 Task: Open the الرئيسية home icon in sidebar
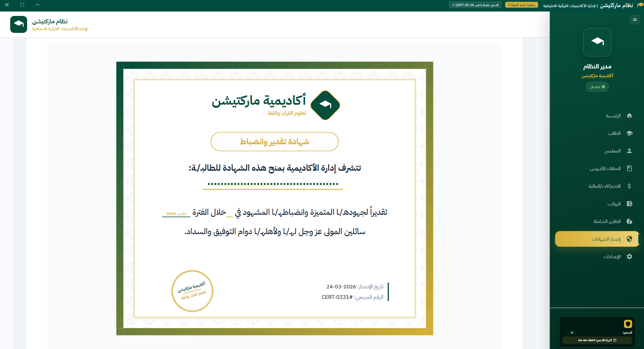pos(629,116)
